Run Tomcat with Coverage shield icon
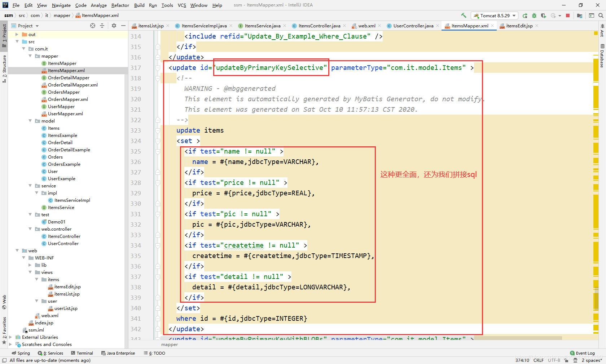The image size is (606, 364). coord(543,15)
